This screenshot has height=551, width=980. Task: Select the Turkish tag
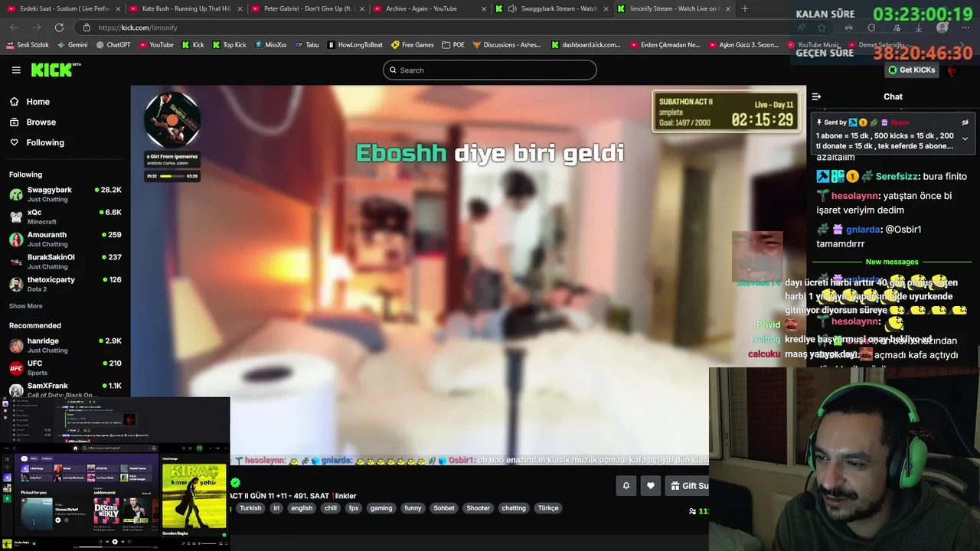[x=250, y=508]
